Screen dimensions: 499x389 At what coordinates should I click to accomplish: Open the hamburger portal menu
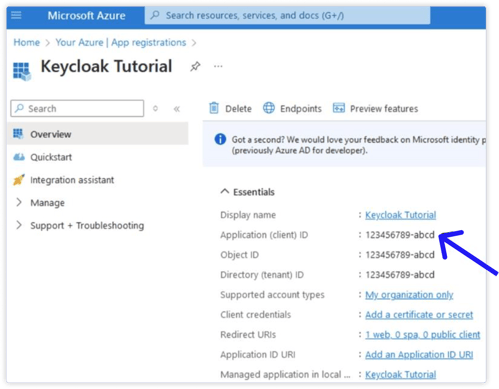(x=16, y=15)
